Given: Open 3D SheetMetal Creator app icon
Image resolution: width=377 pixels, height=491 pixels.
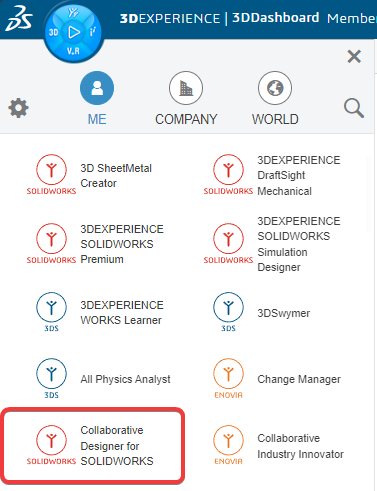Looking at the screenshot, I should (x=51, y=174).
